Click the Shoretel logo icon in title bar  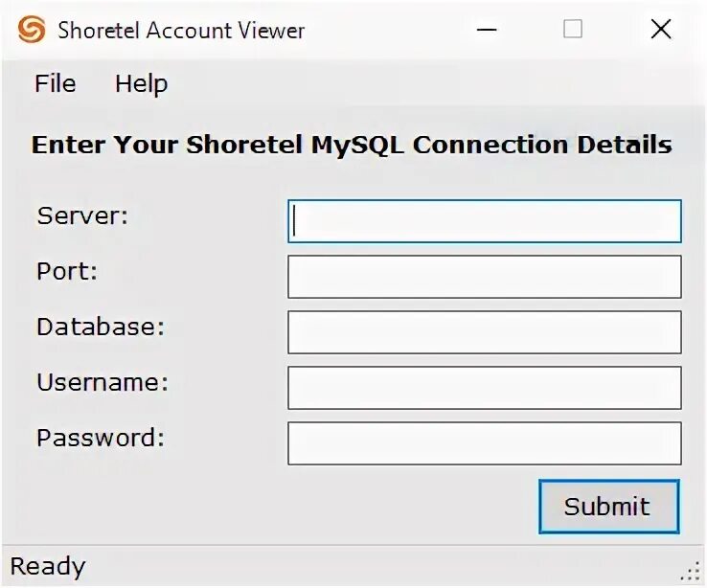click(32, 30)
